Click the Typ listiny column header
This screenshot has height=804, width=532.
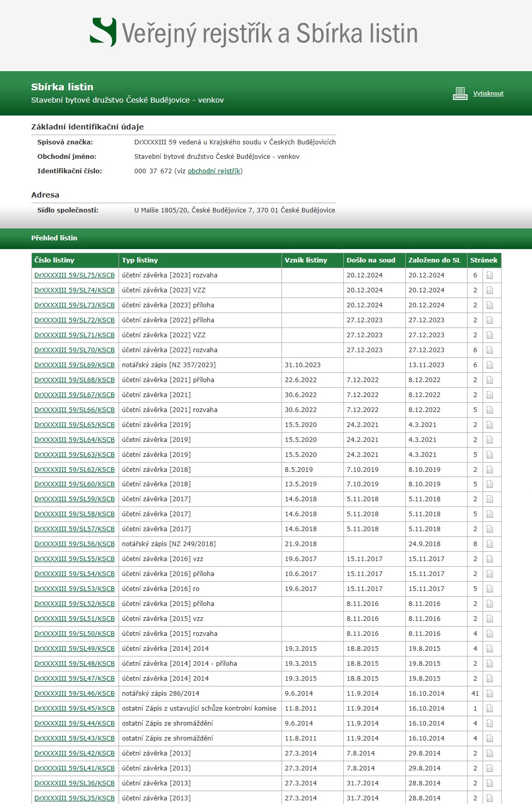140,260
